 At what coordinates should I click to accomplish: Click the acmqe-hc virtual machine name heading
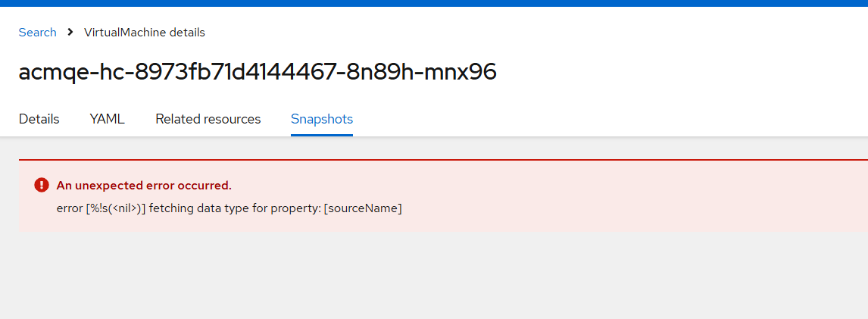pos(258,72)
